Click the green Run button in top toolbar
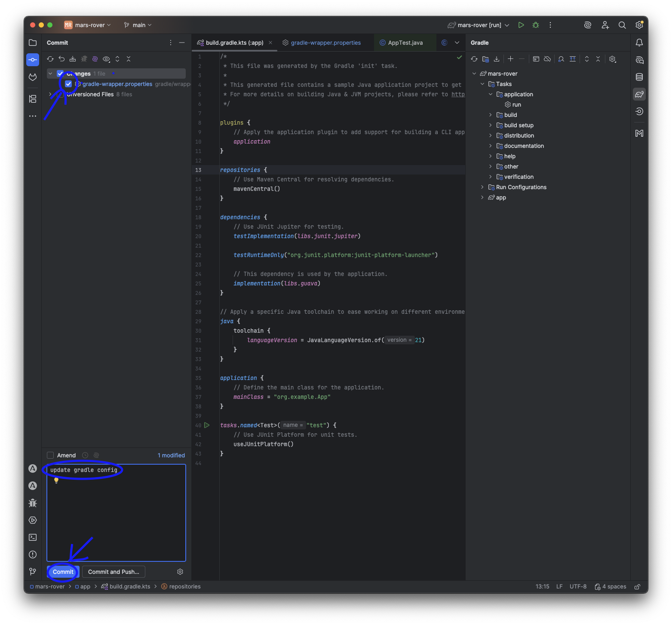This screenshot has height=625, width=672. click(521, 25)
